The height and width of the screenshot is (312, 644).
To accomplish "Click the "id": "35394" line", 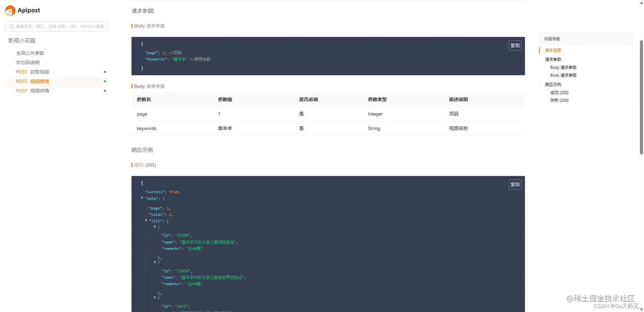I will [177, 235].
